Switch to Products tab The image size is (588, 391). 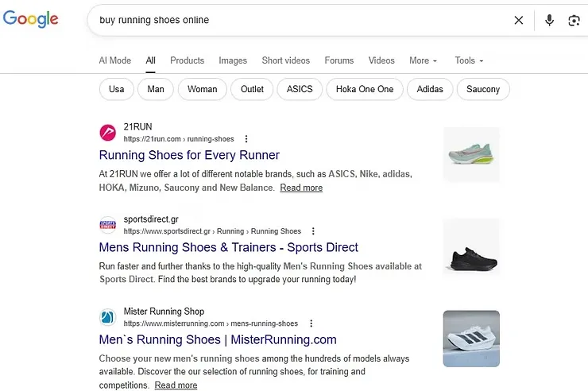187,60
